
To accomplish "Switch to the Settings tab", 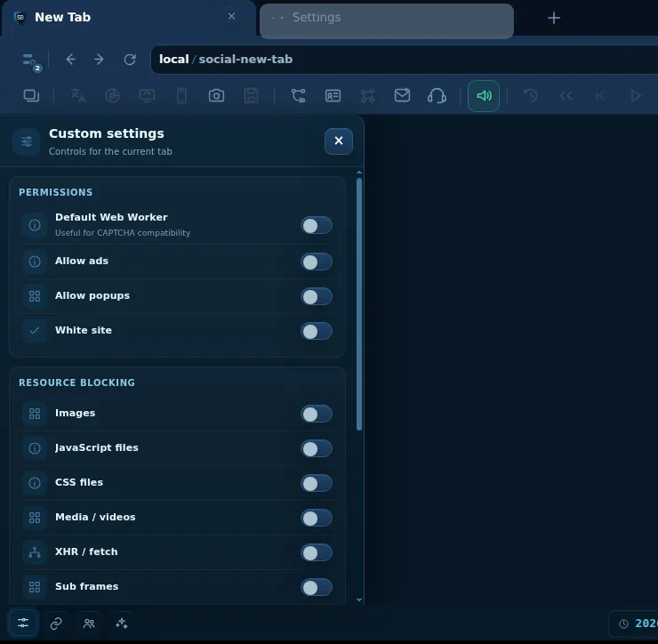I will (387, 21).
